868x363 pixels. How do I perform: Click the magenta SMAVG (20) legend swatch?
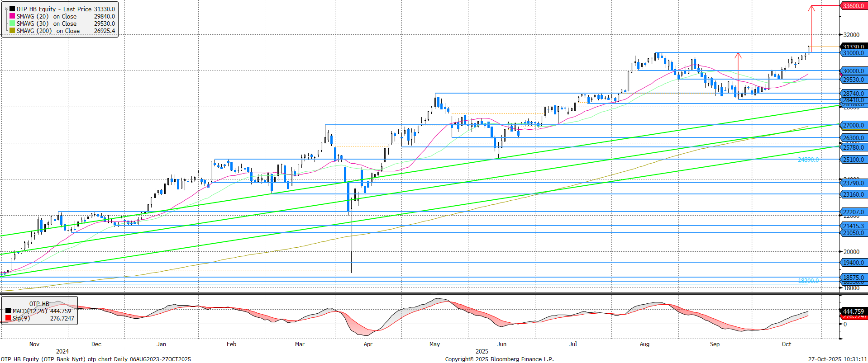12,16
